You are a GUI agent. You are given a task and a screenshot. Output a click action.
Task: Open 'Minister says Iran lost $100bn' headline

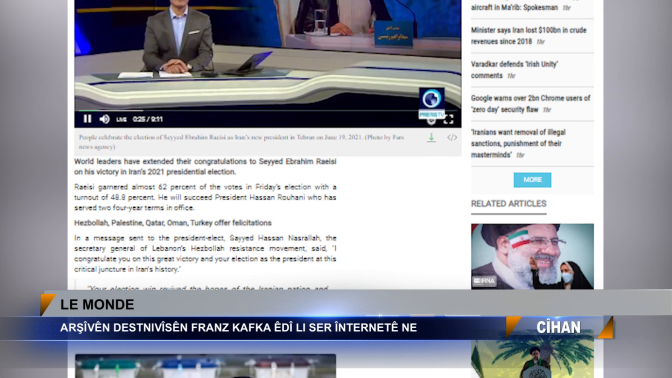coord(529,36)
